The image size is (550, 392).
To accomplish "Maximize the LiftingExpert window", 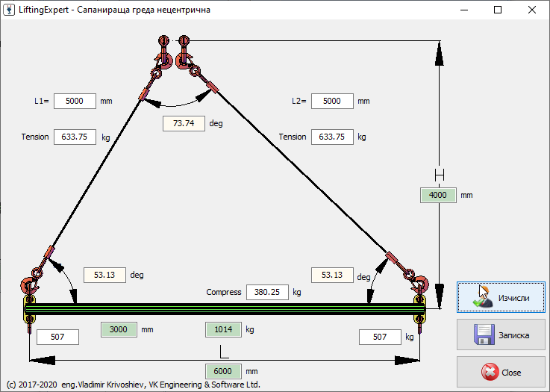I will (498, 10).
